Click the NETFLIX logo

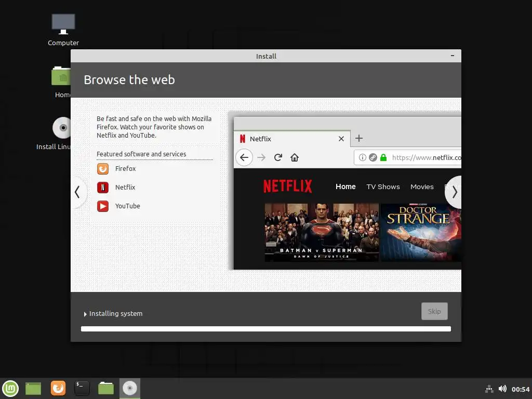coord(288,187)
